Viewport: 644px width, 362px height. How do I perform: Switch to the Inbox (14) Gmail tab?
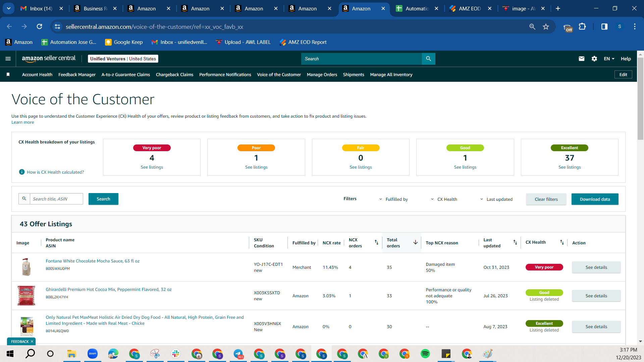[41, 9]
